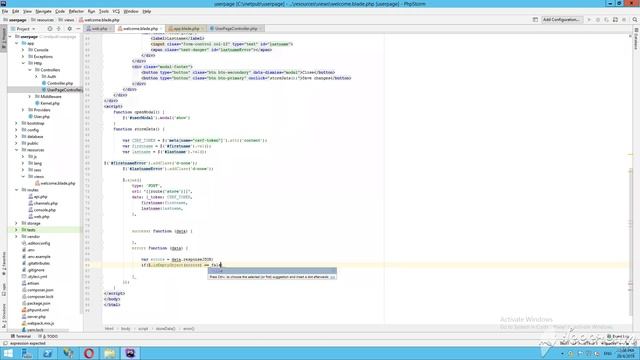Open the Navigate menu
This screenshot has width=640, height=360.
coord(43,11)
